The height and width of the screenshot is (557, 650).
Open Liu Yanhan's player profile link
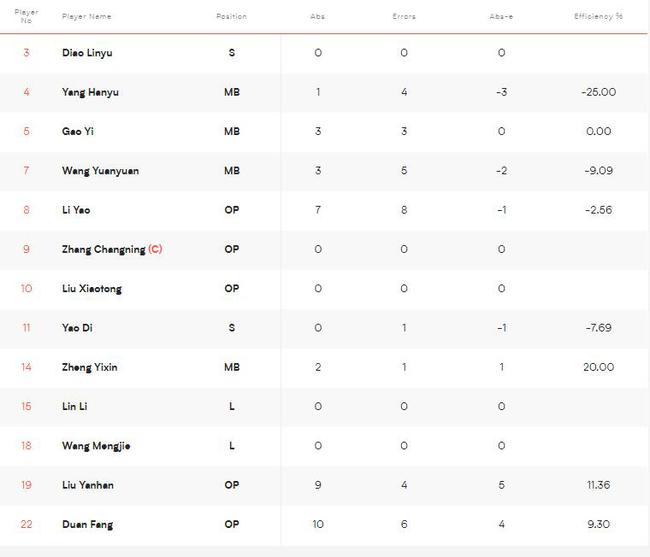coord(88,485)
